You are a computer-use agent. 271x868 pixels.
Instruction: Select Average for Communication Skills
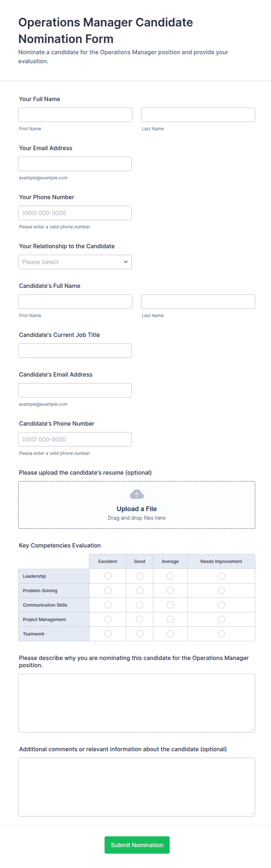pos(170,605)
